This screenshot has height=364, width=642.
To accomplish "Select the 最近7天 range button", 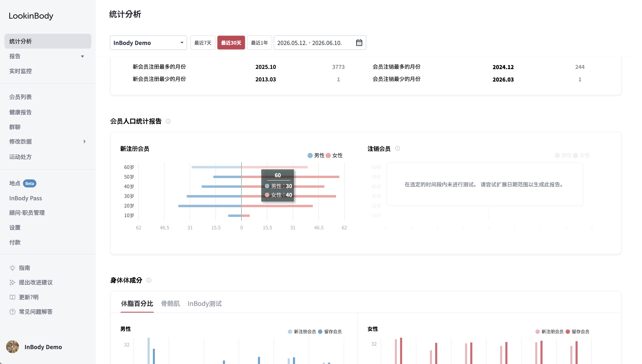I will (203, 43).
